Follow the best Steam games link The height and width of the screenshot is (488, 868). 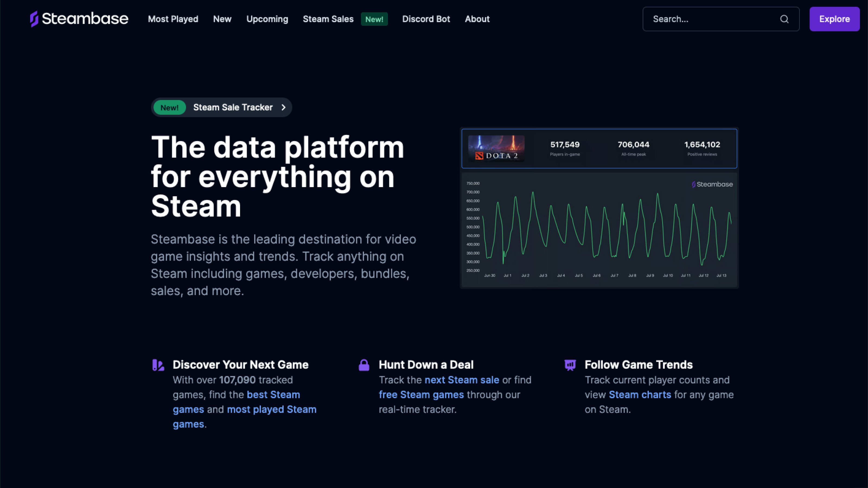click(x=273, y=394)
